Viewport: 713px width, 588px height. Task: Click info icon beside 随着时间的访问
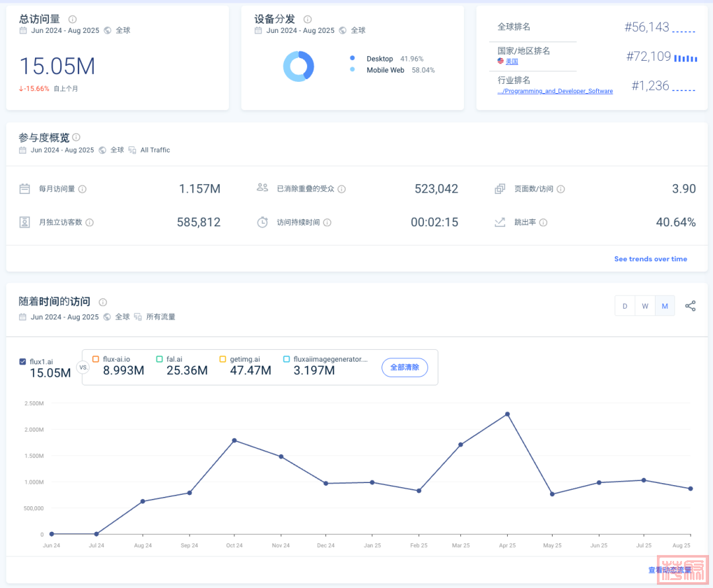[x=103, y=302]
